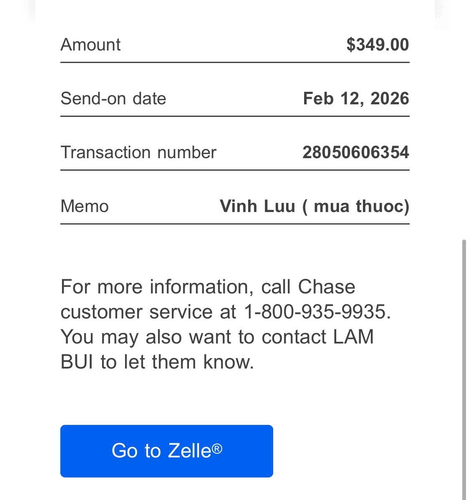Image resolution: width=470 pixels, height=500 pixels.
Task: Click the divider line below Amount row
Action: [x=235, y=62]
